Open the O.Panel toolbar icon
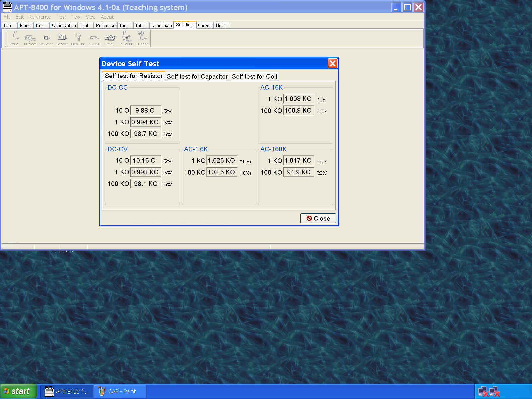The width and height of the screenshot is (532, 399). coord(30,38)
